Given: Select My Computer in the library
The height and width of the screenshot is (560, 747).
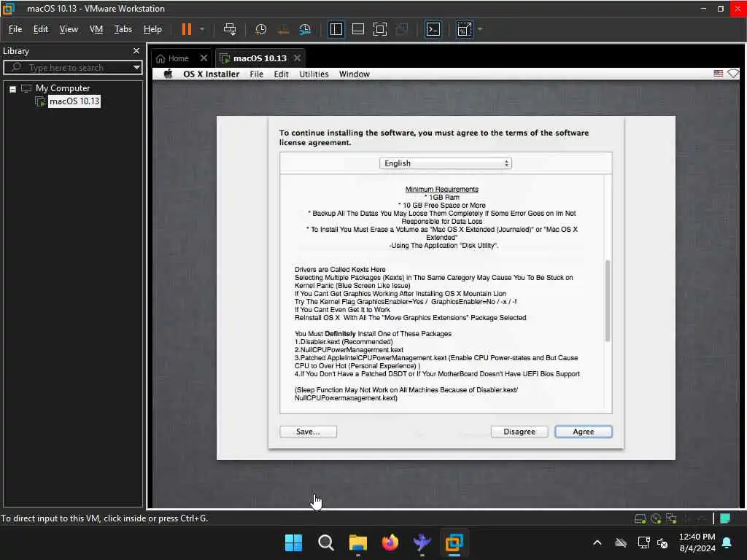Looking at the screenshot, I should coord(63,88).
